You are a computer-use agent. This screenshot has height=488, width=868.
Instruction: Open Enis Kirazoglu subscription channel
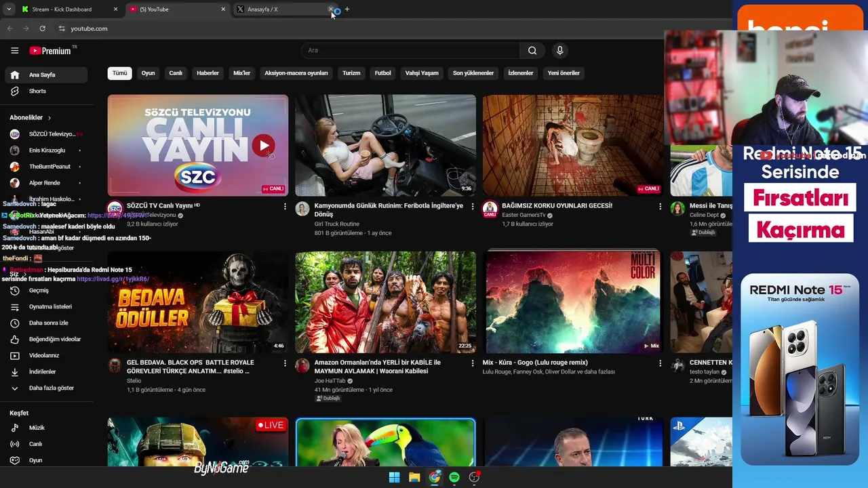click(46, 150)
